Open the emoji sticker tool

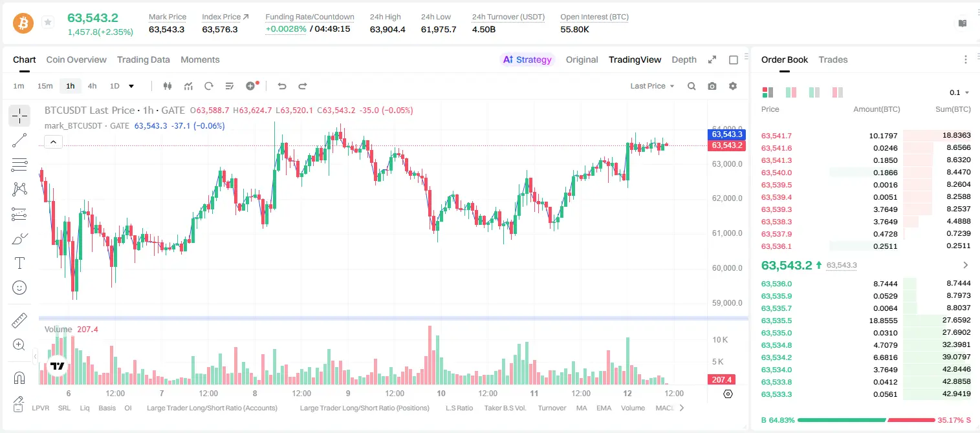pos(19,288)
